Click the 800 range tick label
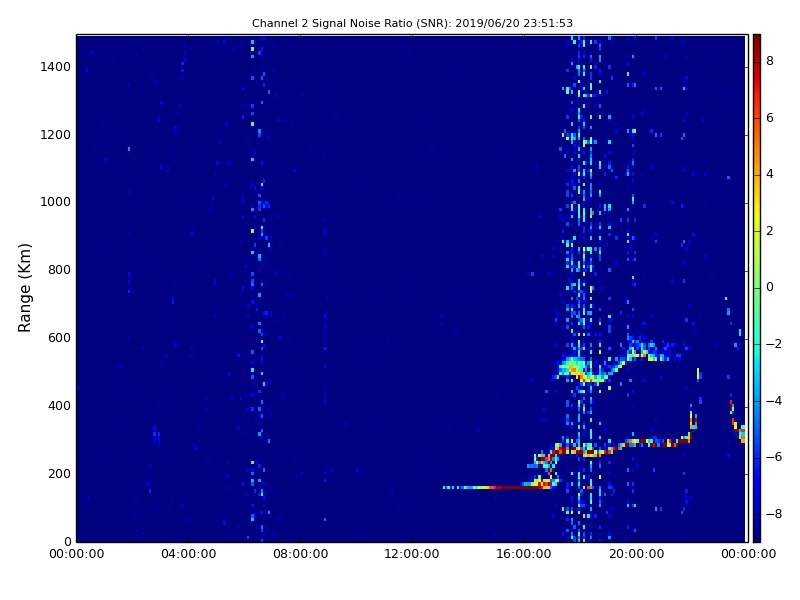 pos(60,270)
